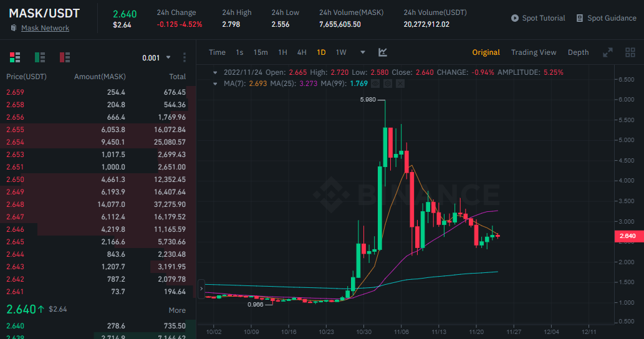Click More in the order book

tap(177, 310)
